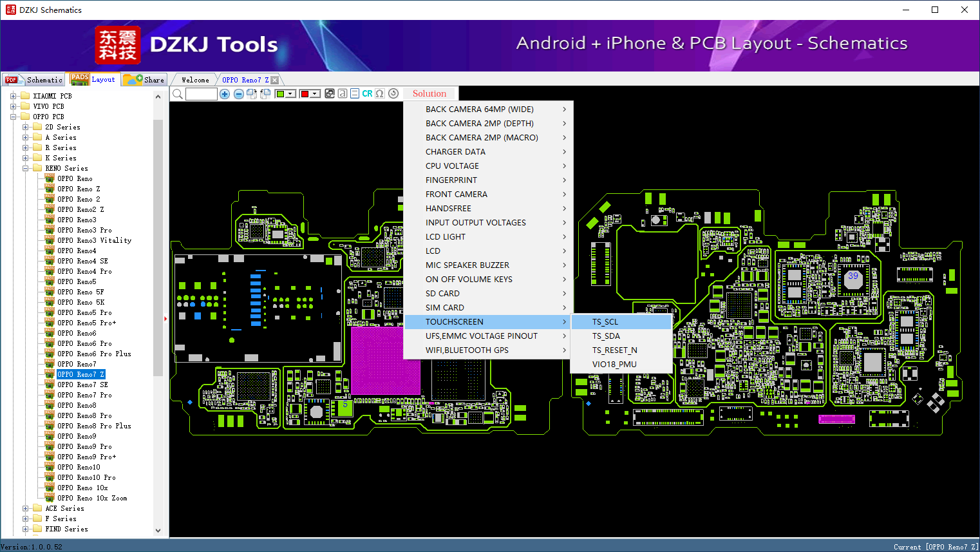
Task: Click the PADS icon beside OPPO Reno10
Action: click(50, 467)
